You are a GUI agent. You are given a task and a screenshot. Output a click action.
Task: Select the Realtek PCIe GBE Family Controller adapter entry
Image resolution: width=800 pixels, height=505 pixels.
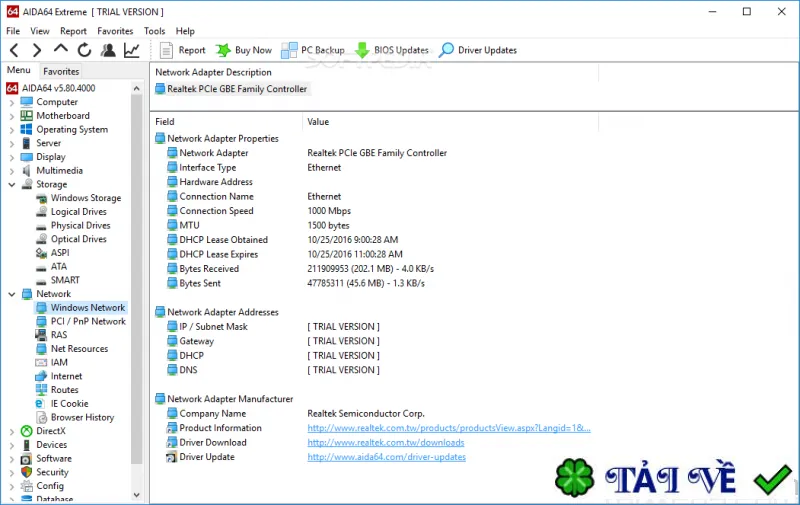231,89
